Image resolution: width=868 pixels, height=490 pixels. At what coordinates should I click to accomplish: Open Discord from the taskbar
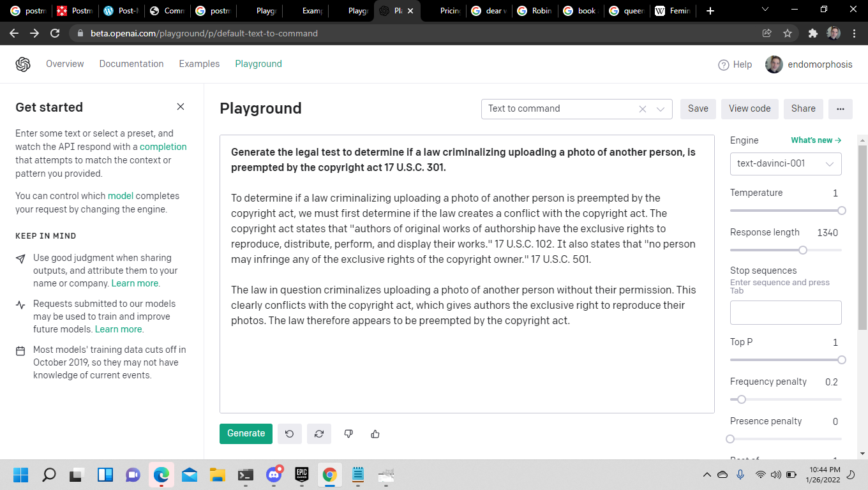point(274,475)
